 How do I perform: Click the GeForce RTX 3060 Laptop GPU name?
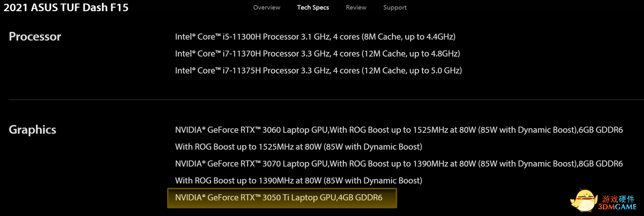click(x=252, y=130)
